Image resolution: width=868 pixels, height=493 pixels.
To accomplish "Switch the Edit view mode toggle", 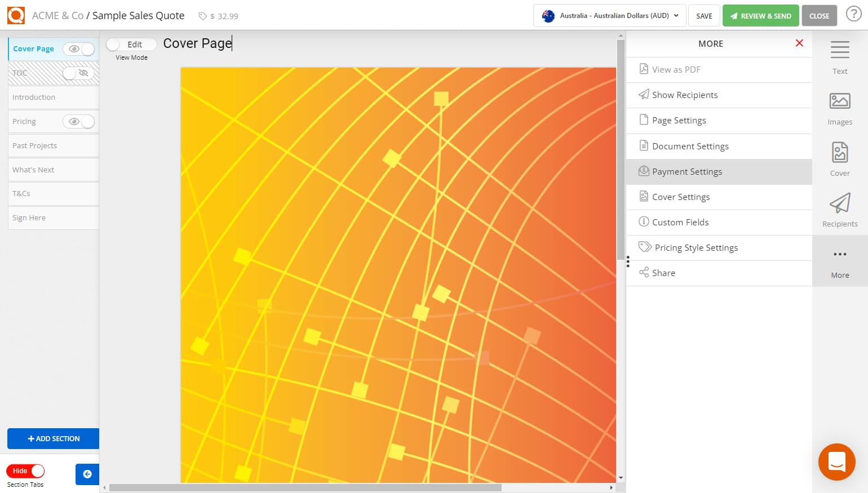I will tap(131, 45).
